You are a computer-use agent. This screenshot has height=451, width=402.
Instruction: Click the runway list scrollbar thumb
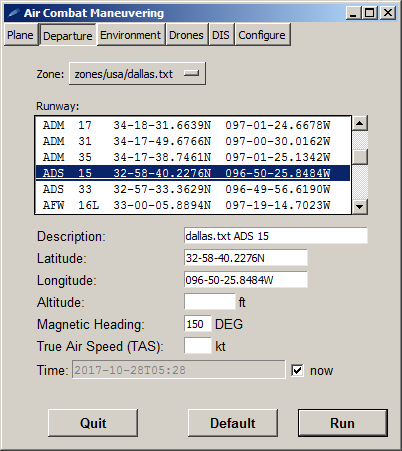(360, 157)
